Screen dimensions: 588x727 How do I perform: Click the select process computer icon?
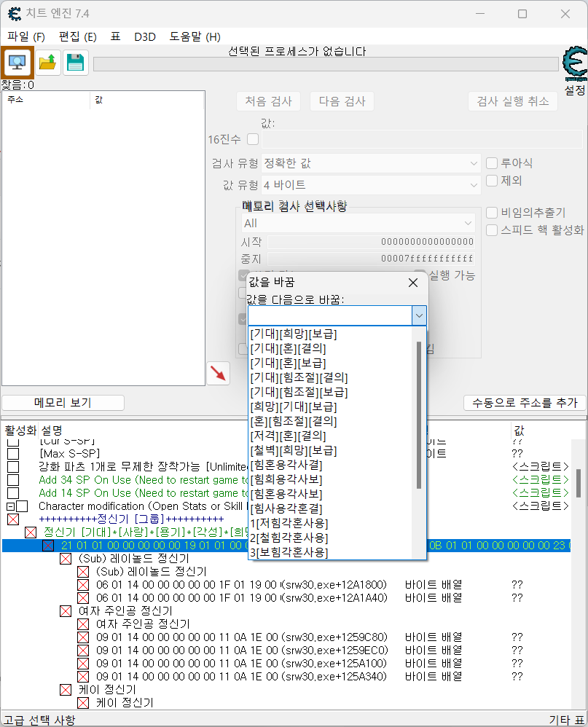point(17,63)
